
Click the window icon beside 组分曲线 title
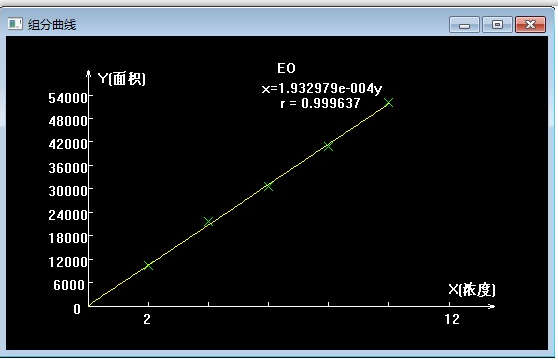coord(15,24)
